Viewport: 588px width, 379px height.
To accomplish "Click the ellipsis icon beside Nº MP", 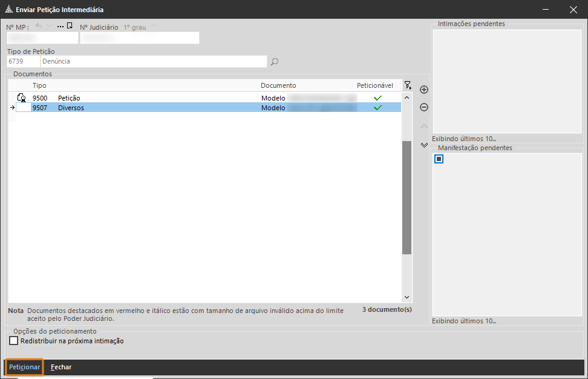I will click(x=60, y=27).
